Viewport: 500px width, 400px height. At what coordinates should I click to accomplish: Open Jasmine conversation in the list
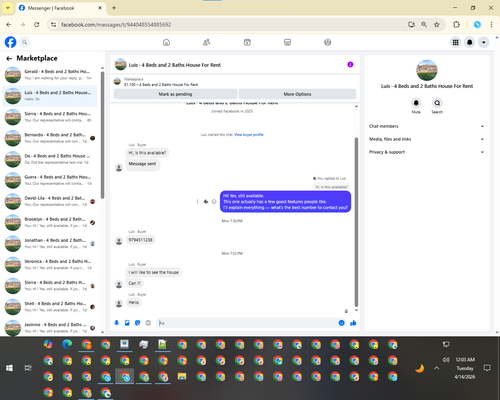tap(50, 328)
